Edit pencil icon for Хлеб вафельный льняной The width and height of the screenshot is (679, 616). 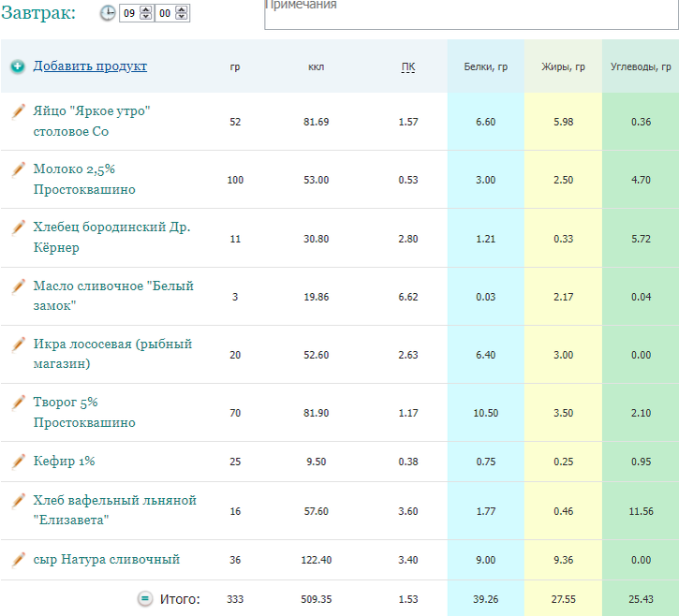point(18,501)
